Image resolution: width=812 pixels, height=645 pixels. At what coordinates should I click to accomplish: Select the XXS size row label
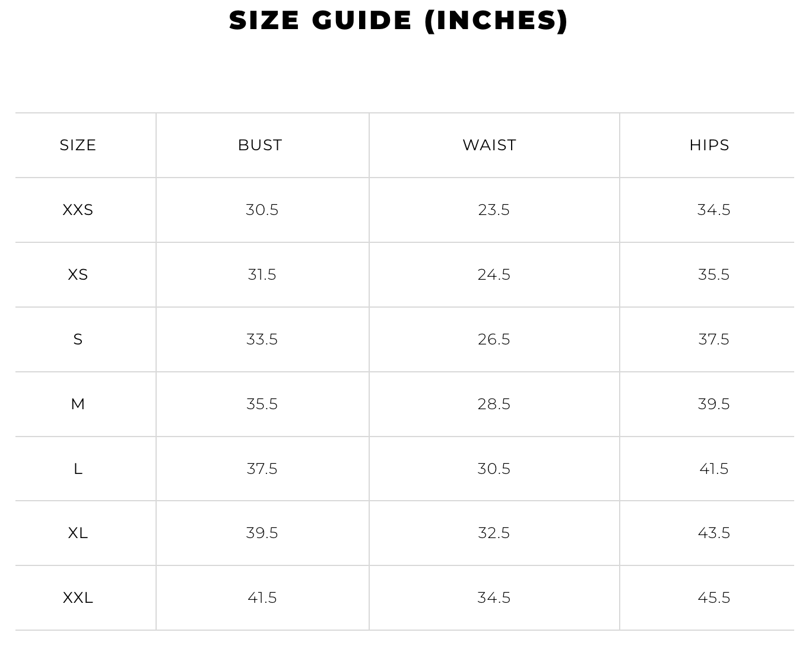78,210
